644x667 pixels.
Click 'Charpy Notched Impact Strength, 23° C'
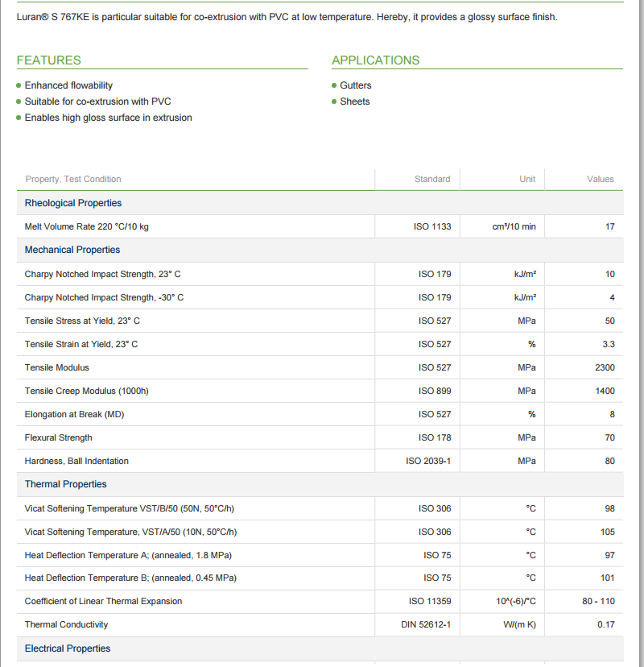102,275
